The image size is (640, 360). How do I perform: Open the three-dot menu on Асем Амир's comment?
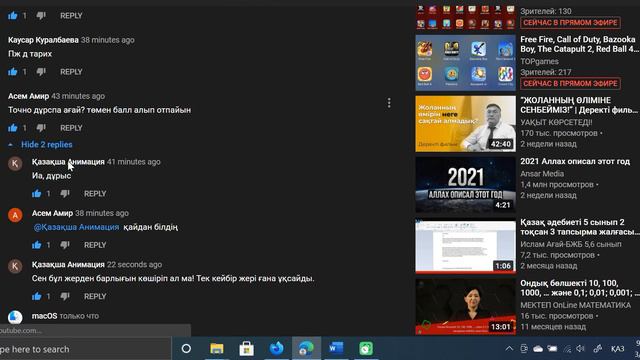tap(389, 103)
